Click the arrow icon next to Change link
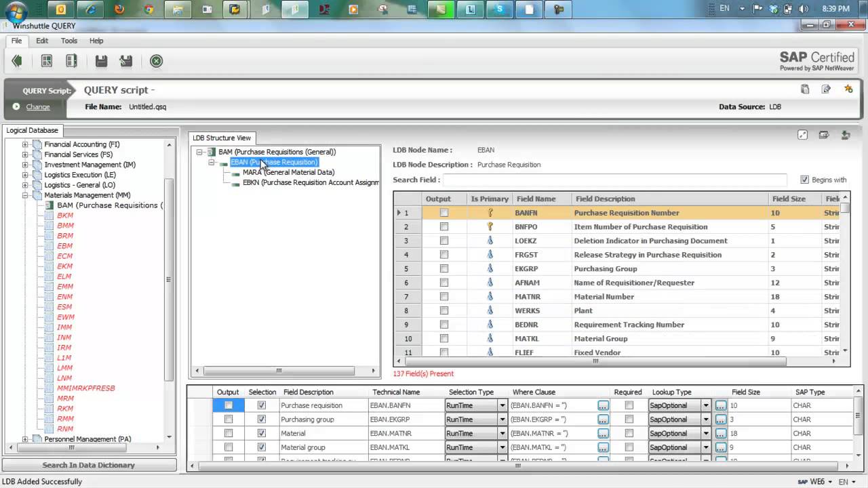This screenshot has height=488, width=868. pyautogui.click(x=16, y=106)
